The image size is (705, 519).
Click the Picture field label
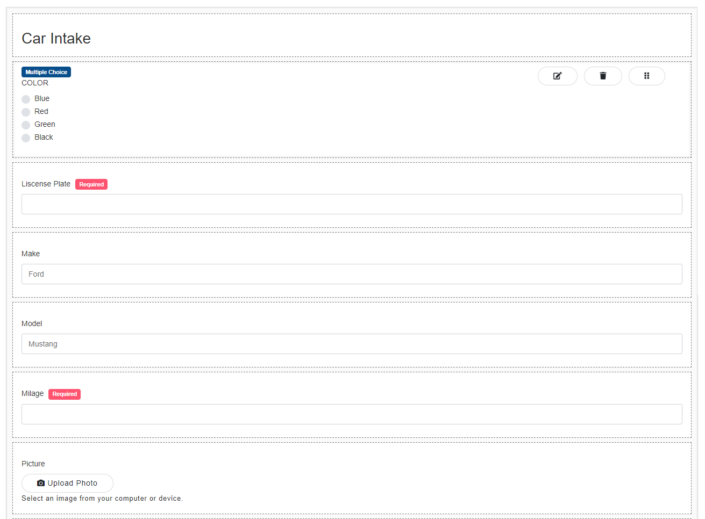[x=33, y=464]
